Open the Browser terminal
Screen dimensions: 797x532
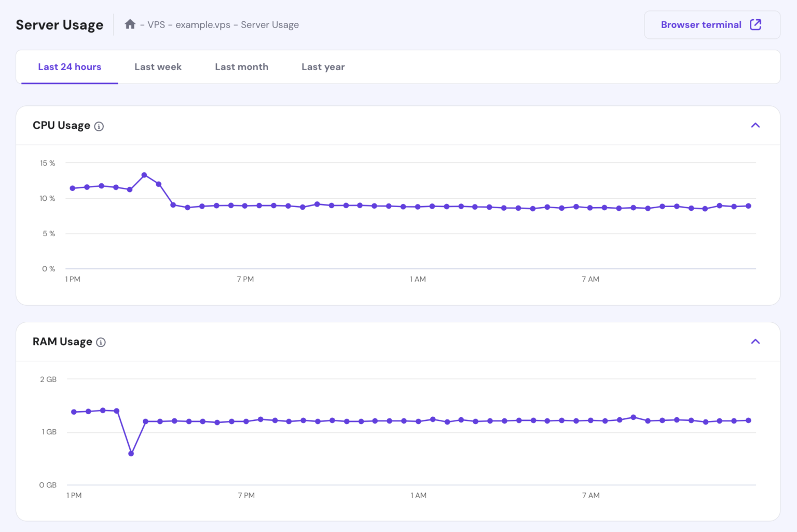point(700,24)
